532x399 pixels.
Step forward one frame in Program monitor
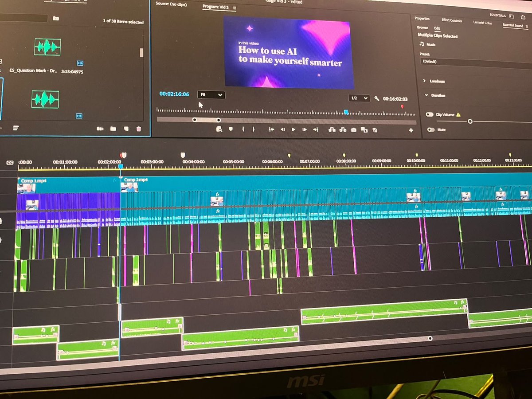tap(304, 129)
